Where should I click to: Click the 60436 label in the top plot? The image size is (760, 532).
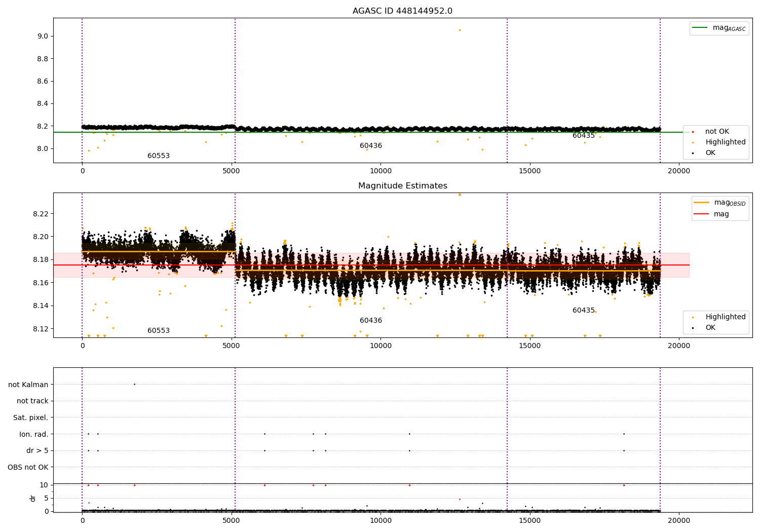click(371, 146)
